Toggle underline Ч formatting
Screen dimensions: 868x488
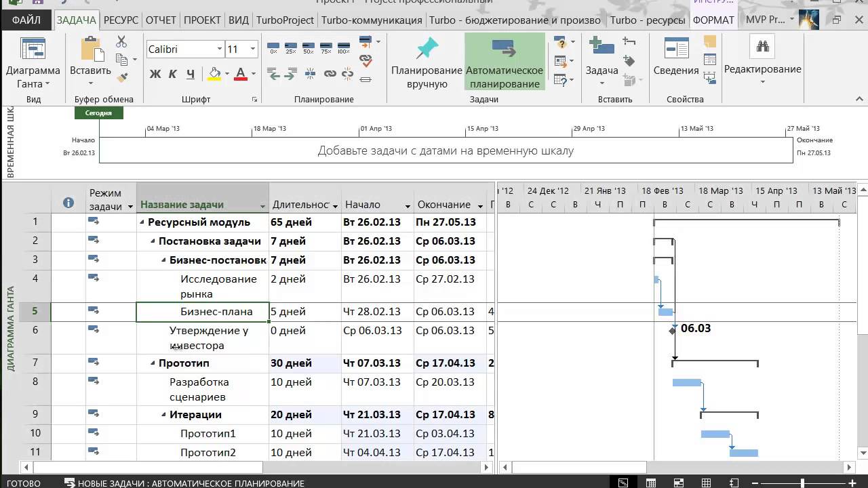pyautogui.click(x=190, y=74)
